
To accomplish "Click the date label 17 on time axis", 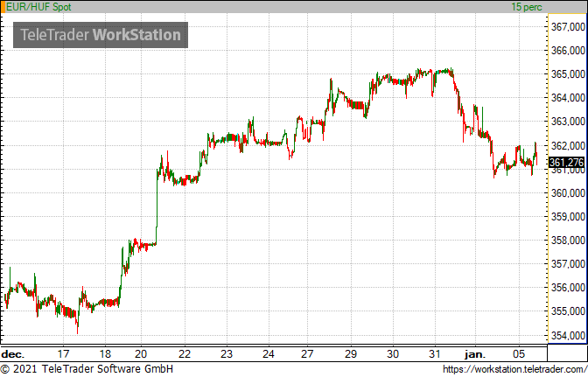I will tap(63, 353).
